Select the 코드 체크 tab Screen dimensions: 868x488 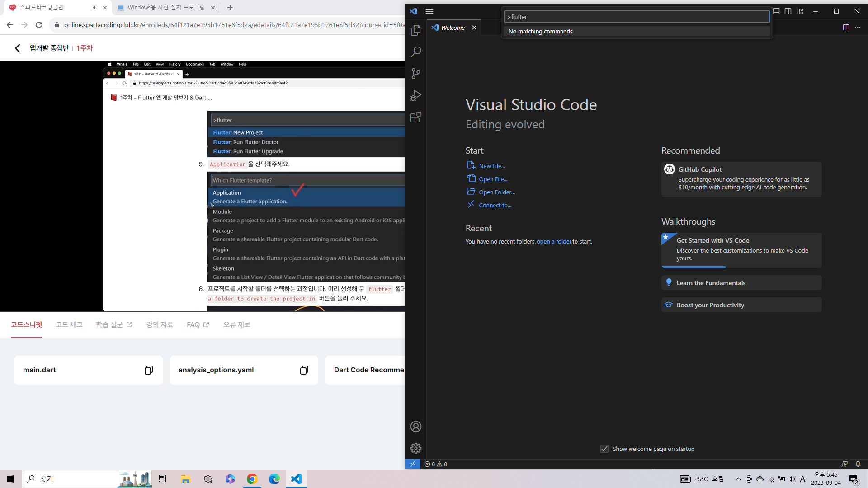coord(69,324)
